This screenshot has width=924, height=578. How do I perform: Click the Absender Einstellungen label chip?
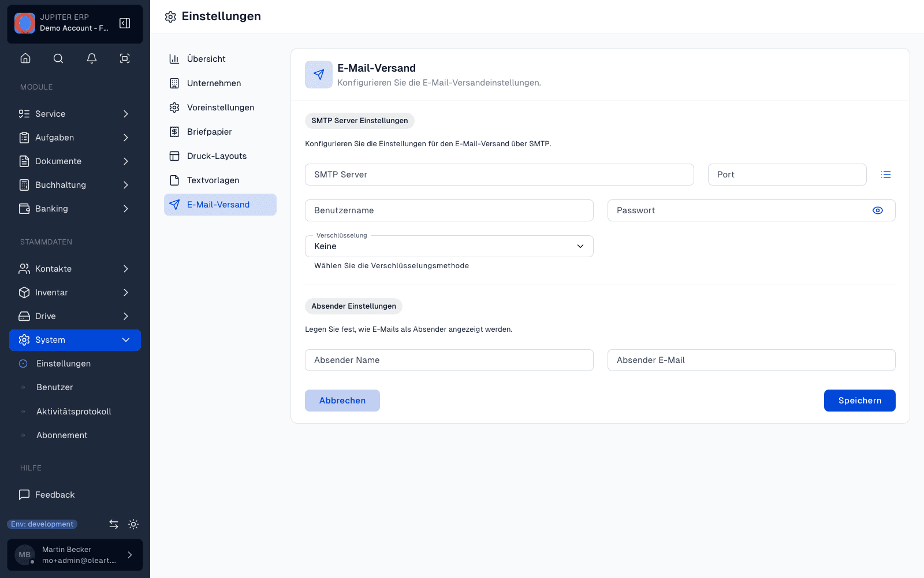point(353,306)
